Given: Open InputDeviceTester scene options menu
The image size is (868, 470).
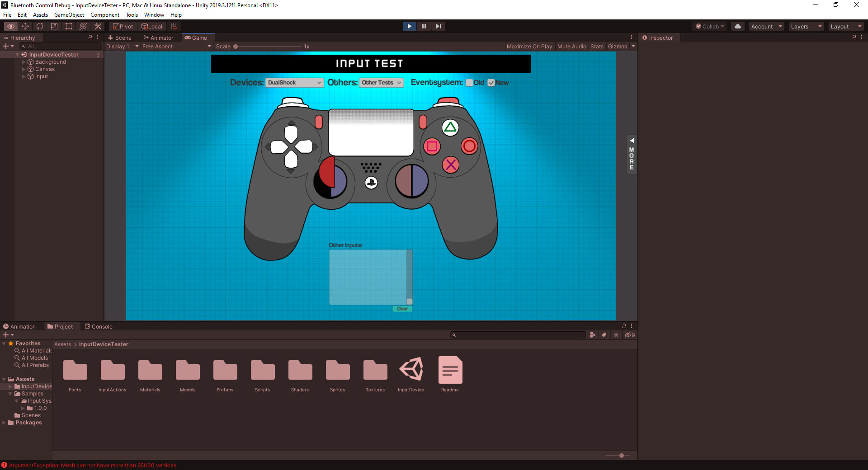Looking at the screenshot, I should (98, 55).
